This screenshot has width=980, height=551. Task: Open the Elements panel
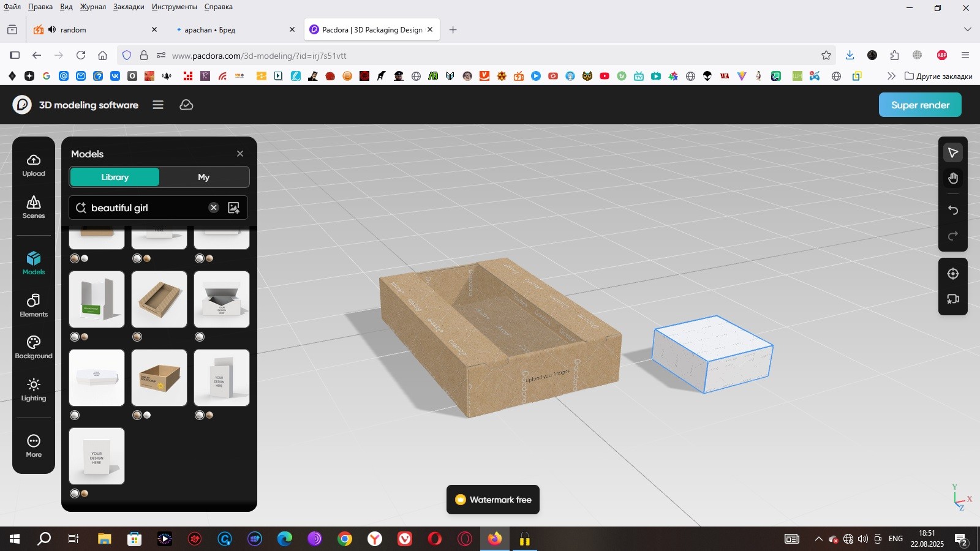[x=34, y=305]
